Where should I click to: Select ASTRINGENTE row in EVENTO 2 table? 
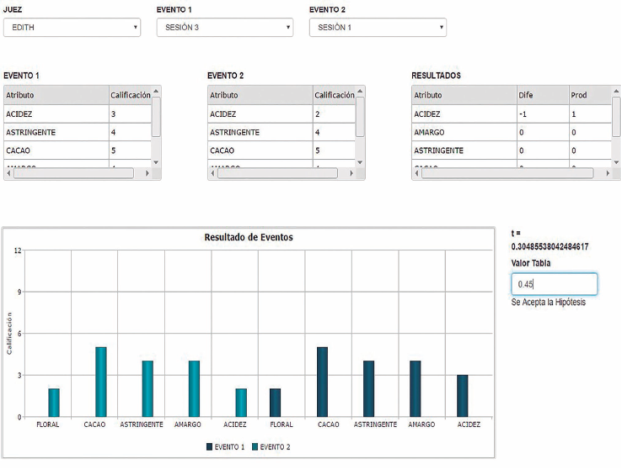click(258, 132)
